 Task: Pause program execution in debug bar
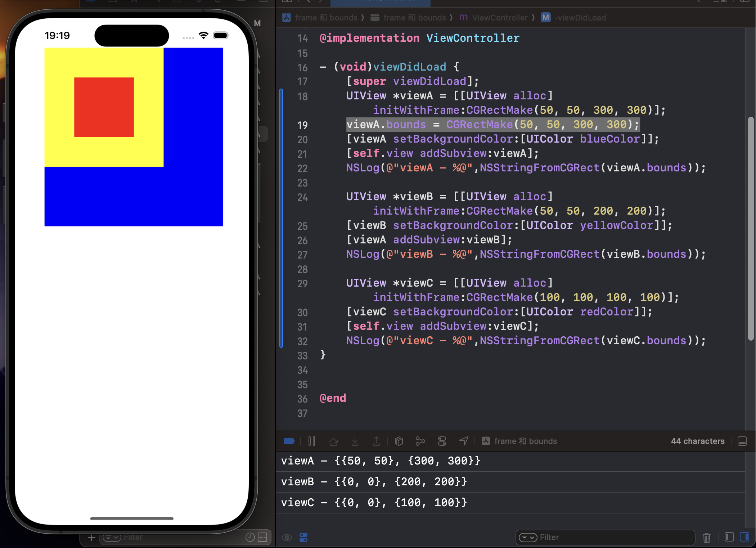[312, 441]
